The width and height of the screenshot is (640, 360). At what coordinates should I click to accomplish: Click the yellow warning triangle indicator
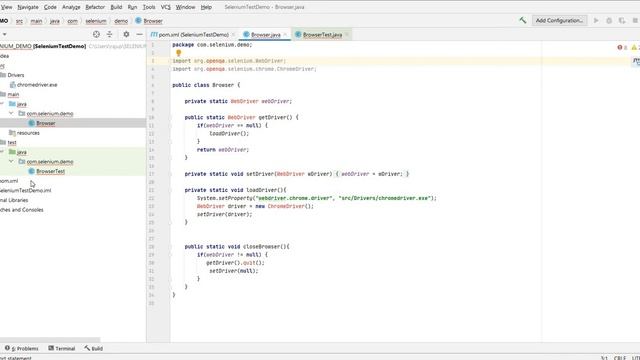click(x=634, y=47)
